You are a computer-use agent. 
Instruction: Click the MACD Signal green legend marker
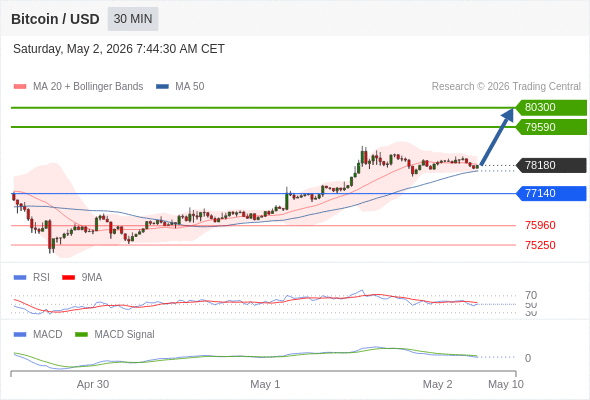[x=81, y=335]
